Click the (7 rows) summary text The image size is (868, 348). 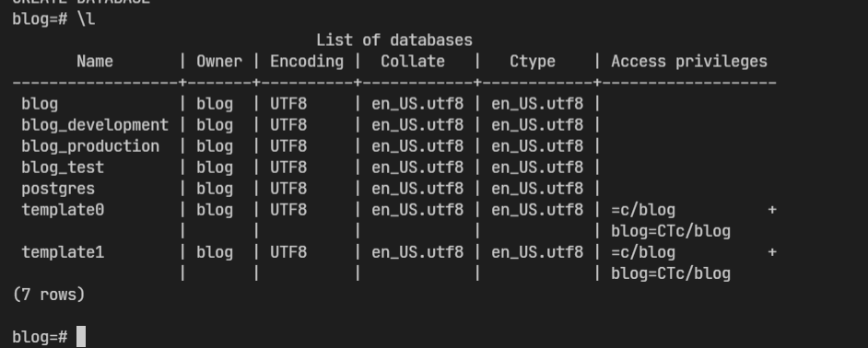point(49,295)
